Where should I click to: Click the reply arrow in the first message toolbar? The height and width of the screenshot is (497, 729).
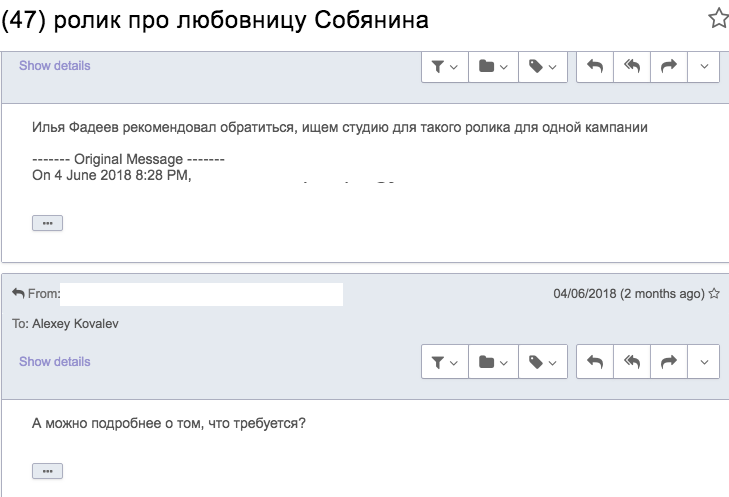595,67
